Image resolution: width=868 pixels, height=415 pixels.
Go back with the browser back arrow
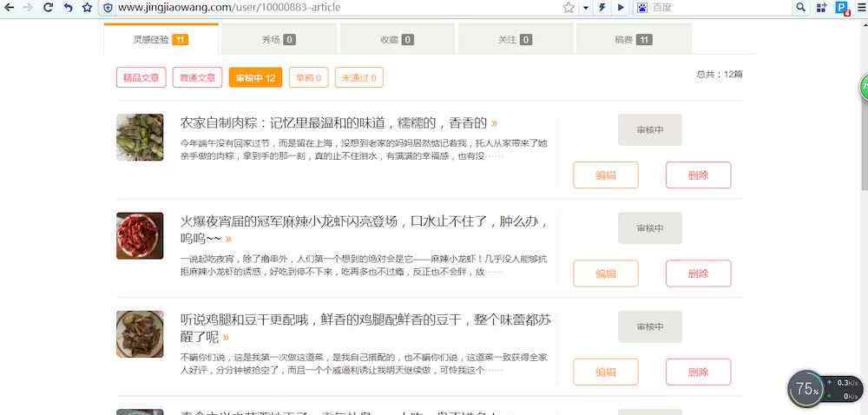pyautogui.click(x=10, y=7)
